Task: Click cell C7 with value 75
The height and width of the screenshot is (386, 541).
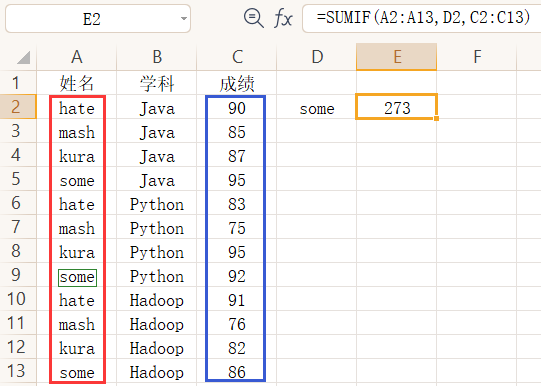Action: tap(237, 228)
